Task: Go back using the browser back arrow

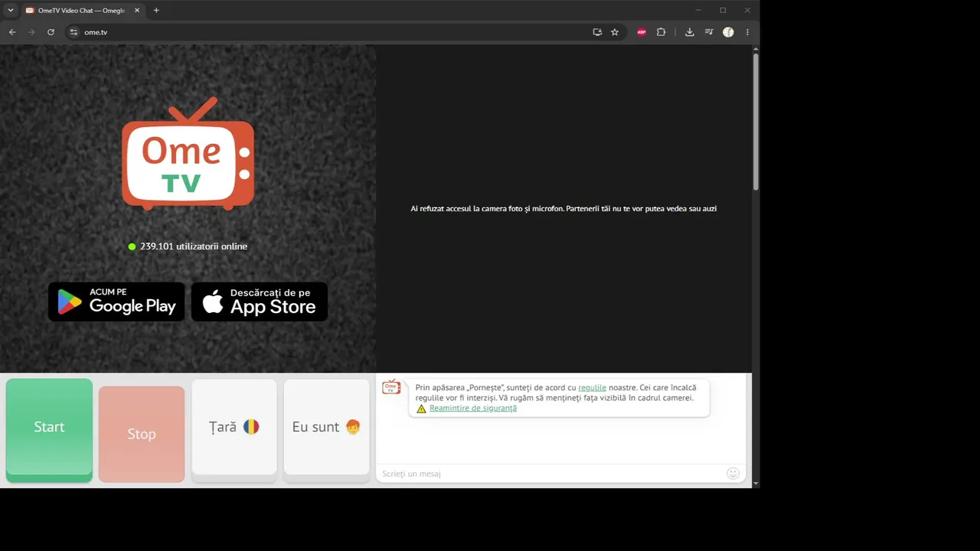Action: (12, 32)
